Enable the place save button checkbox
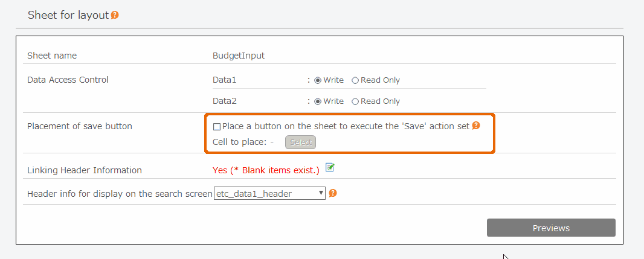 [x=217, y=127]
